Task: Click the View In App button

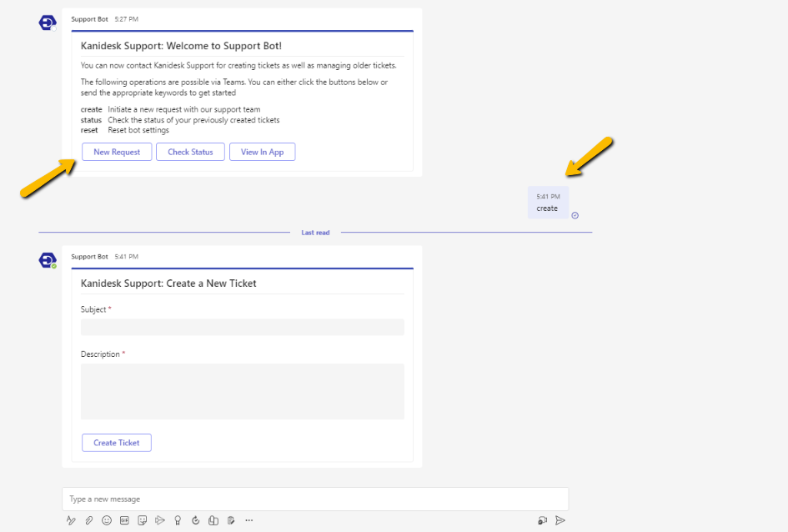Action: point(263,152)
